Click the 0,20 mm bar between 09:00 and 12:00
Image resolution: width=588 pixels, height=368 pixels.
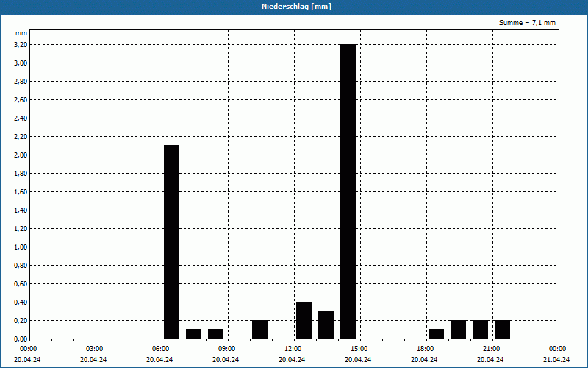260,330
